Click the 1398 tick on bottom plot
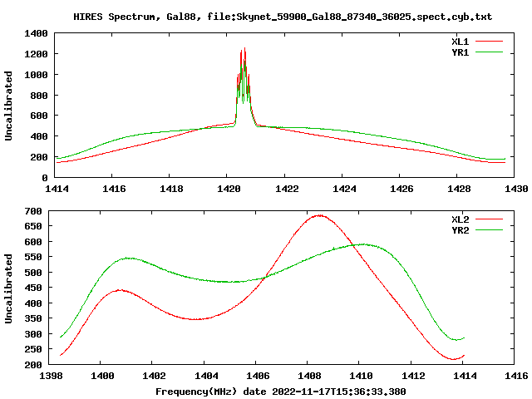The image size is (532, 399). [x=51, y=376]
